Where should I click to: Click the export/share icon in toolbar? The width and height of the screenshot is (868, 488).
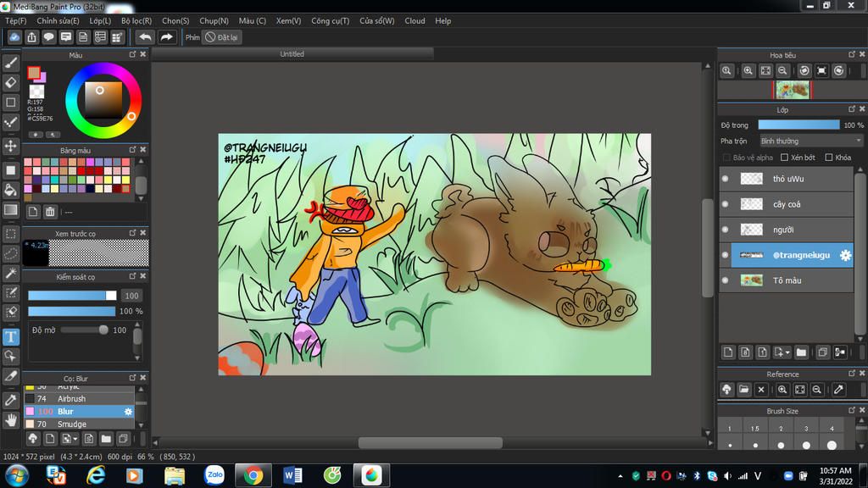tap(31, 37)
